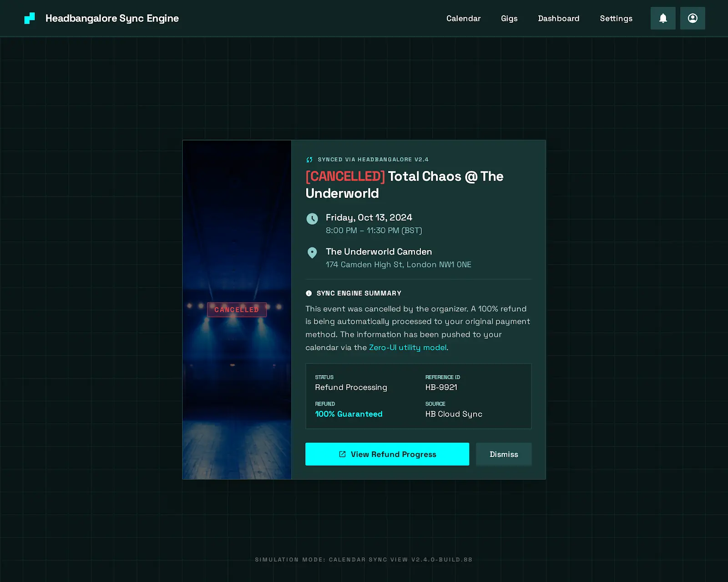Open the notifications bell
Screen dimensions: 728x582
tap(663, 18)
